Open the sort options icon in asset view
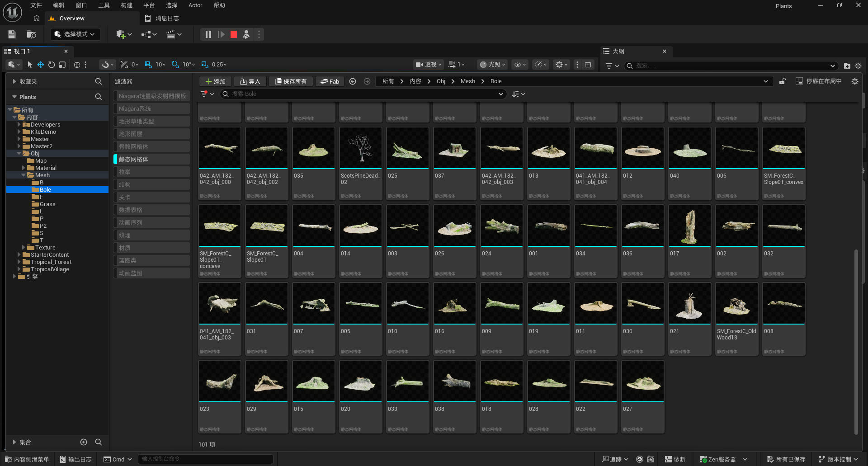The image size is (868, 466). tap(518, 94)
